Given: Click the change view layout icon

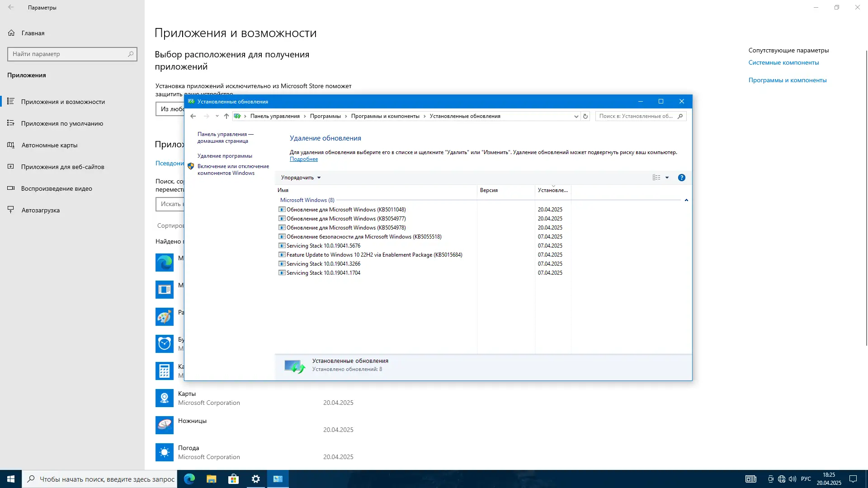Looking at the screenshot, I should click(656, 178).
